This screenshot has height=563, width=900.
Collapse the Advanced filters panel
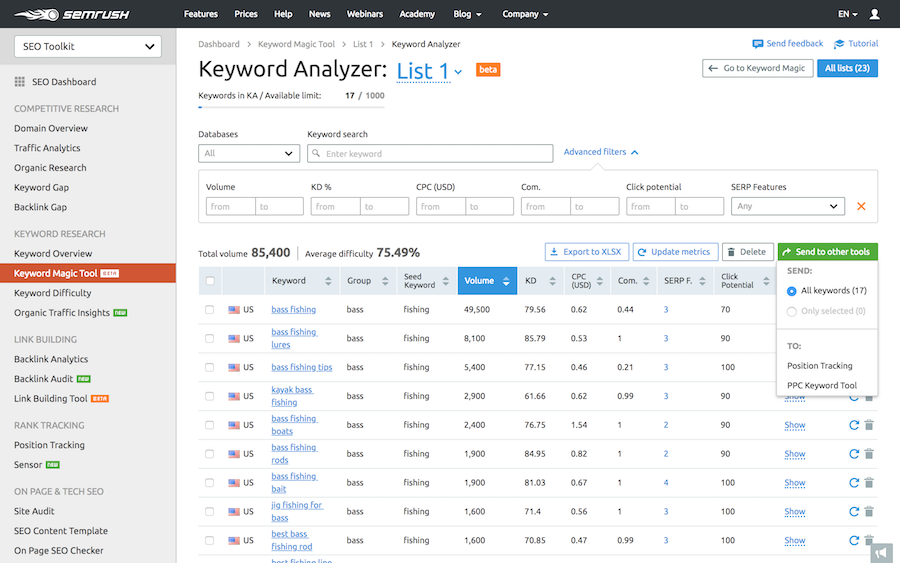click(601, 152)
